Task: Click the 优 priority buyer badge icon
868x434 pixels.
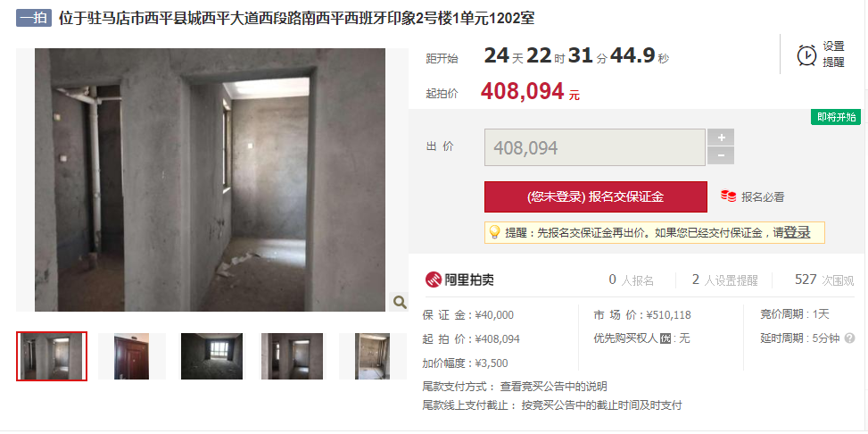Action: [x=665, y=338]
